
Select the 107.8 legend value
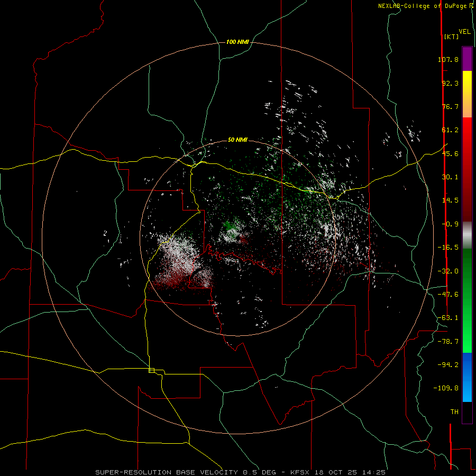pos(448,59)
